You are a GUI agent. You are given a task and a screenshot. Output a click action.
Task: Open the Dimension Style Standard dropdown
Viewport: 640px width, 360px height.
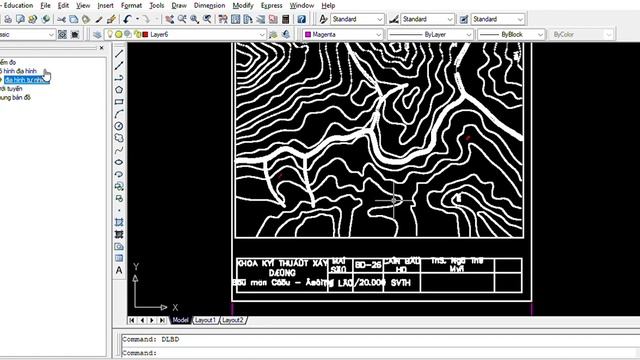tap(450, 19)
